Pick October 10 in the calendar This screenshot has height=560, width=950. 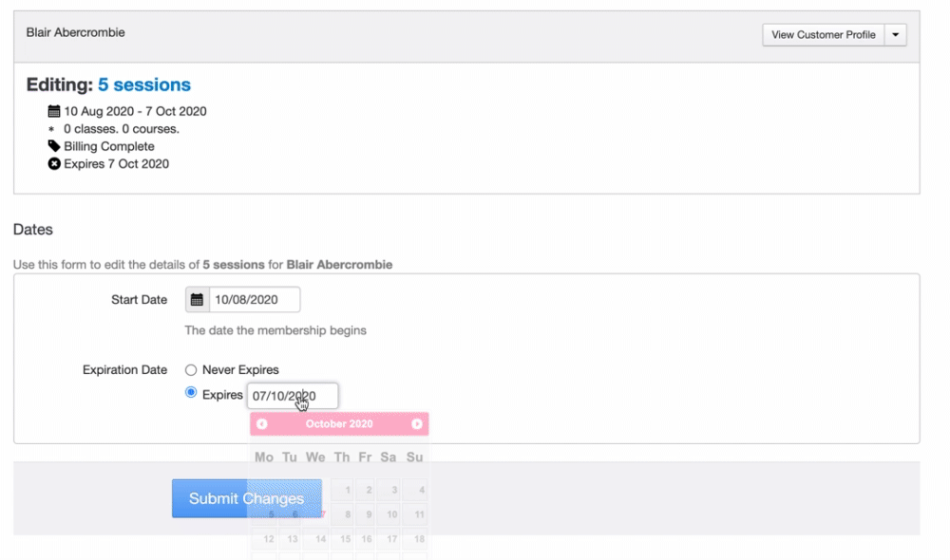tap(389, 515)
